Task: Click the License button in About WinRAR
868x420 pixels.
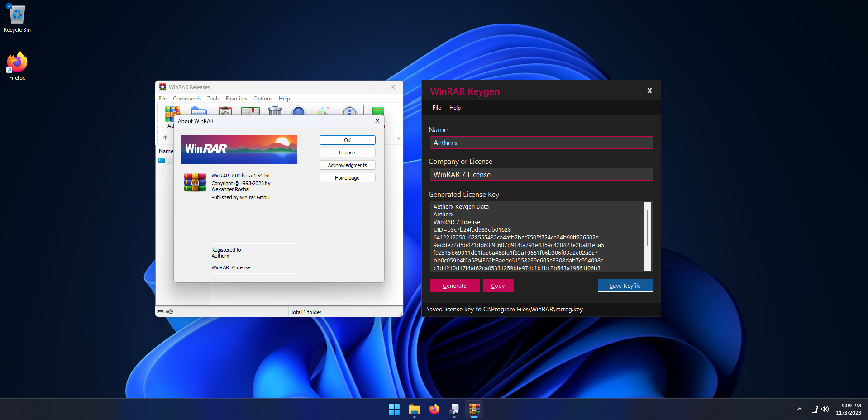Action: 347,153
